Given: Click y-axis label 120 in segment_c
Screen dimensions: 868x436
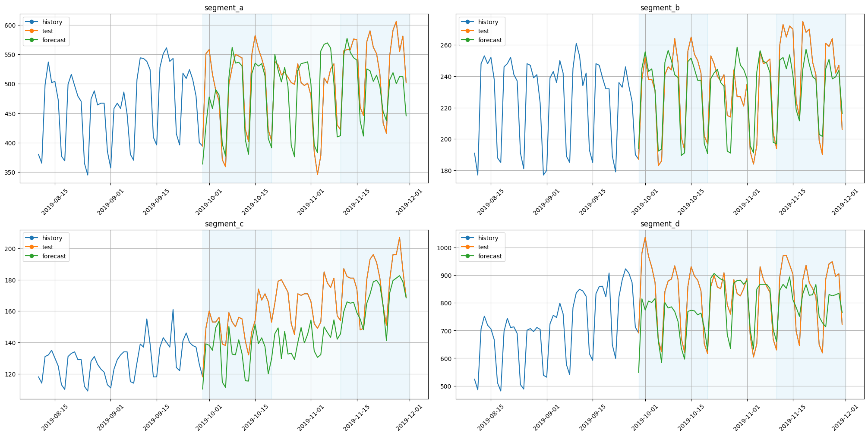Looking at the screenshot, I should click(11, 374).
